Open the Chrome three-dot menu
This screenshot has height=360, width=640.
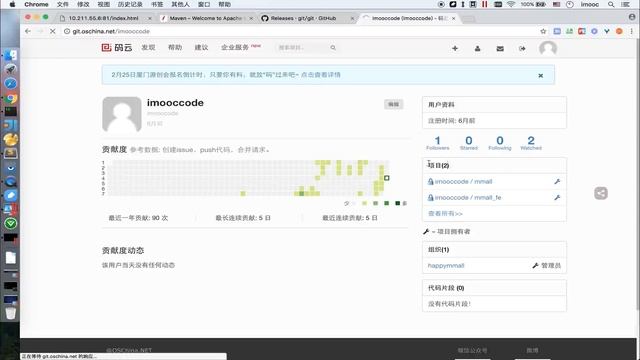631,31
